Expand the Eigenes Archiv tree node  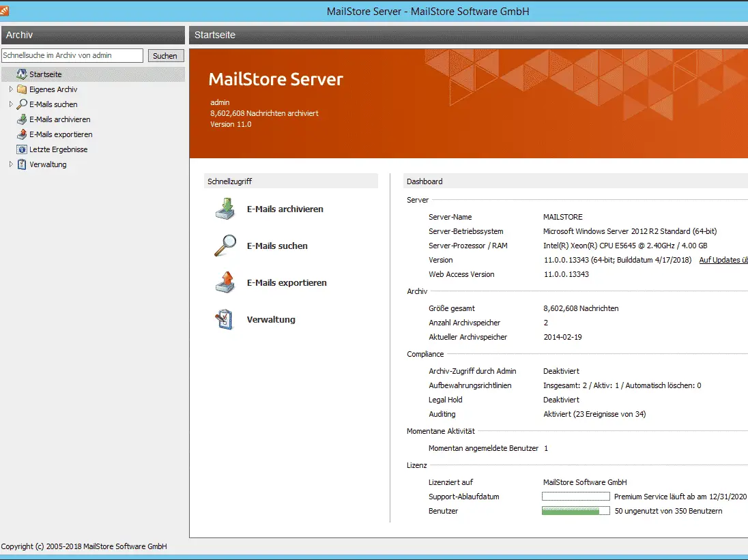point(11,89)
